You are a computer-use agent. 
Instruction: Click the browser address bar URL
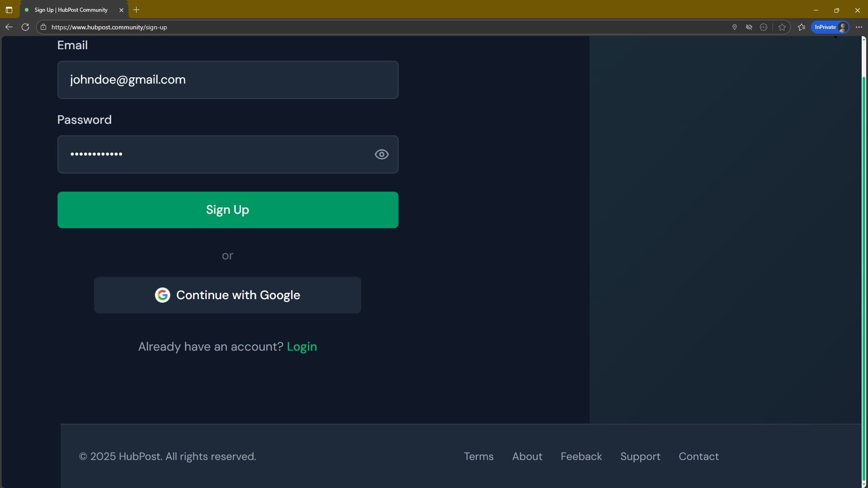(109, 27)
